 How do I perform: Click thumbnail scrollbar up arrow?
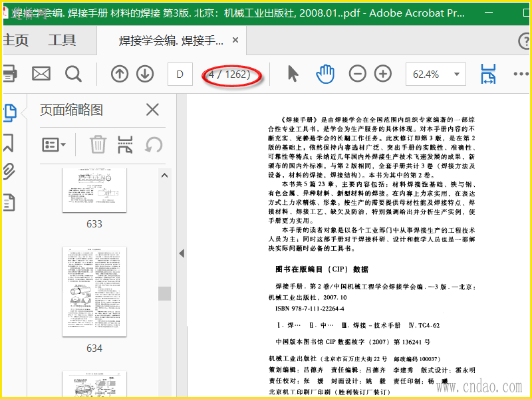point(164,176)
